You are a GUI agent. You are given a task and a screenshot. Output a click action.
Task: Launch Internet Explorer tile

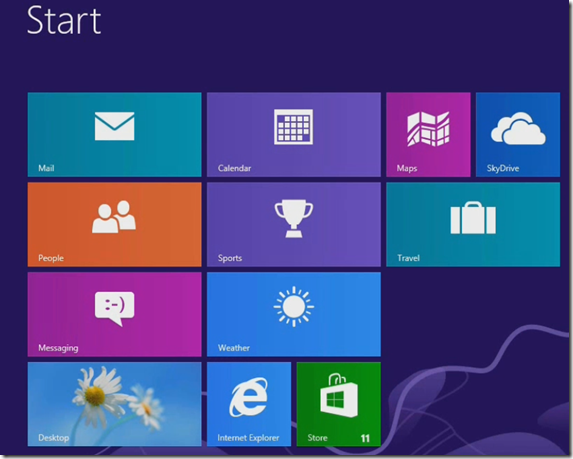pos(249,404)
